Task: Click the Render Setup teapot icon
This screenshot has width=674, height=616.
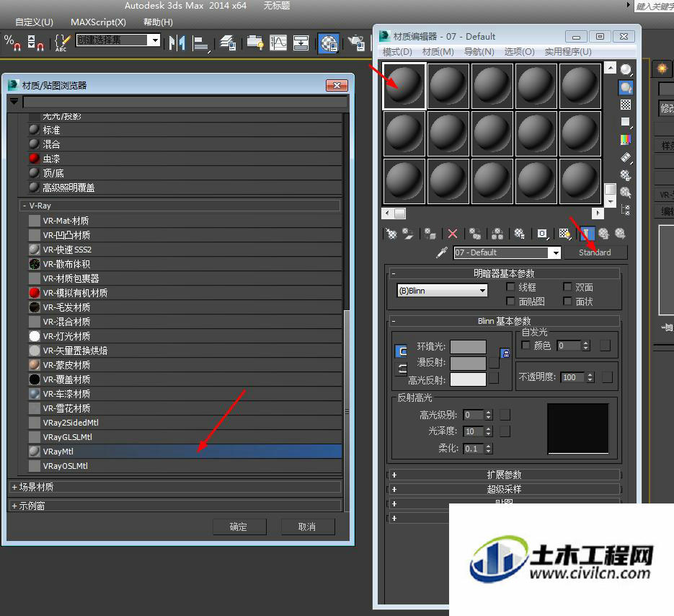Action: point(356,43)
